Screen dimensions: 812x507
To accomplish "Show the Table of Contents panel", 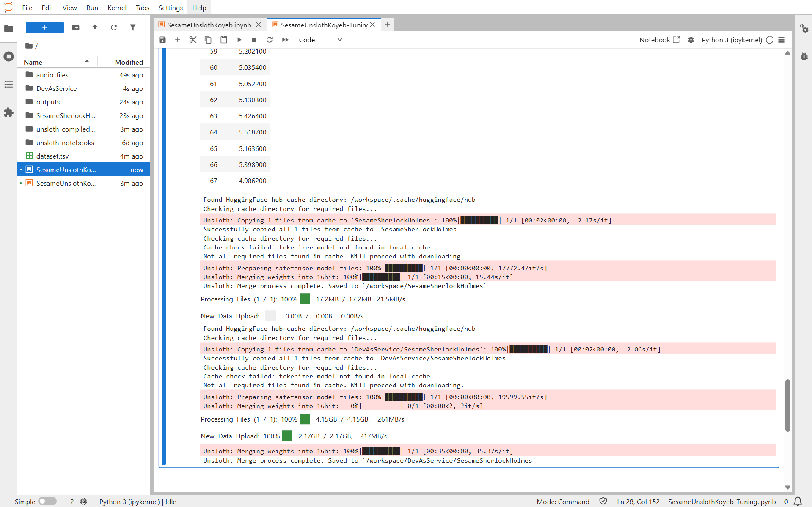I will 8,85.
